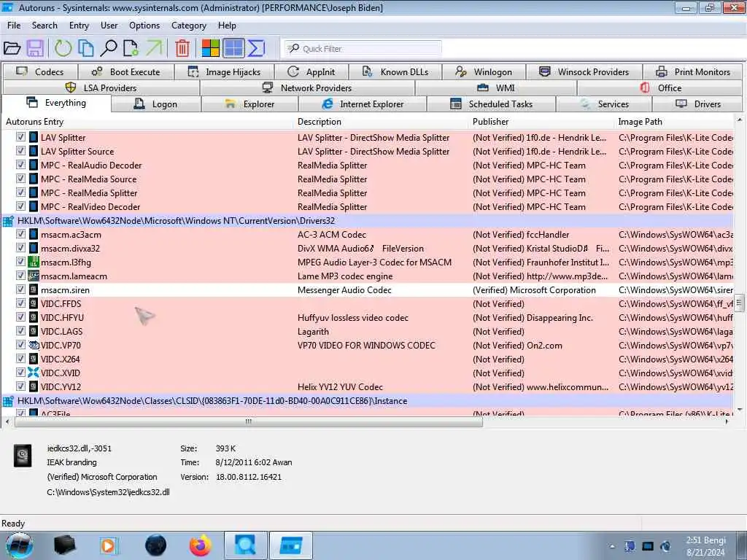Click the taskbar clock showing 8/21/2024
This screenshot has width=747, height=560.
click(x=705, y=546)
